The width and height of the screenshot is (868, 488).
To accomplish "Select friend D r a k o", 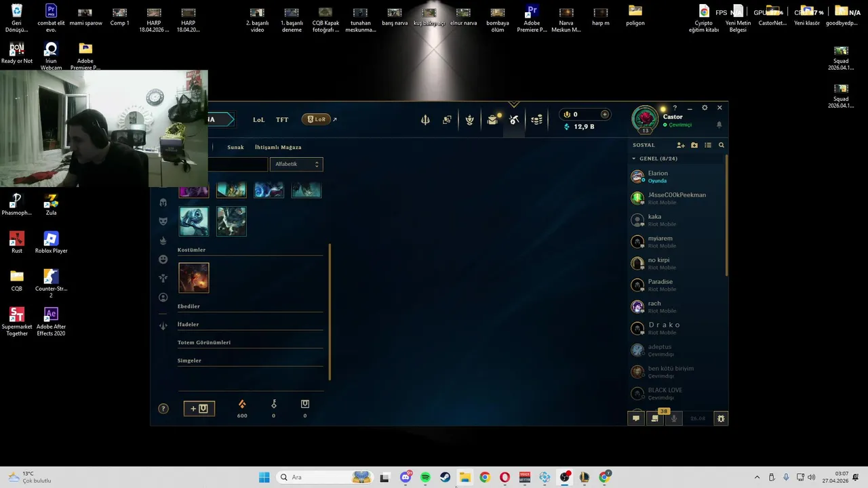I will [677, 329].
